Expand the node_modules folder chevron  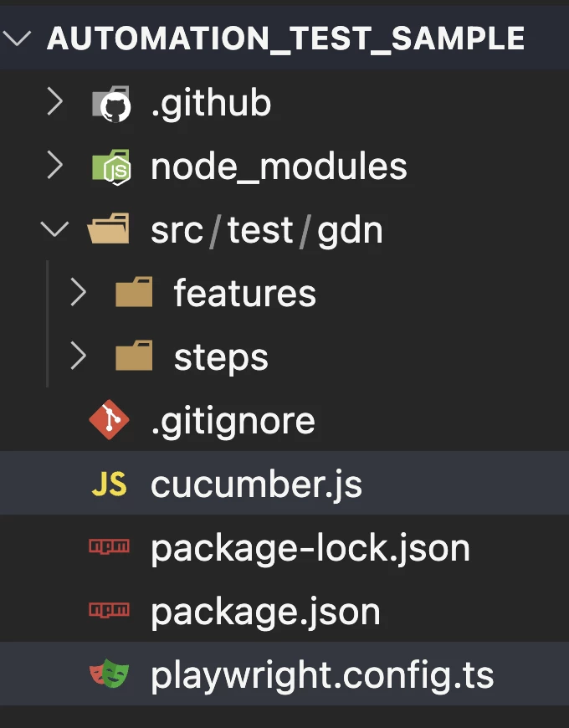(x=55, y=167)
